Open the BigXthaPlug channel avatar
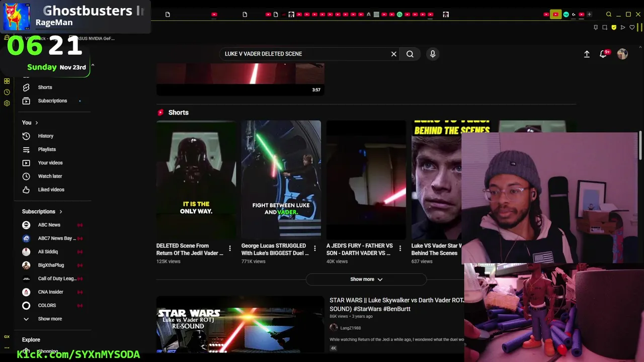This screenshot has height=362, width=644. pyautogui.click(x=26, y=265)
